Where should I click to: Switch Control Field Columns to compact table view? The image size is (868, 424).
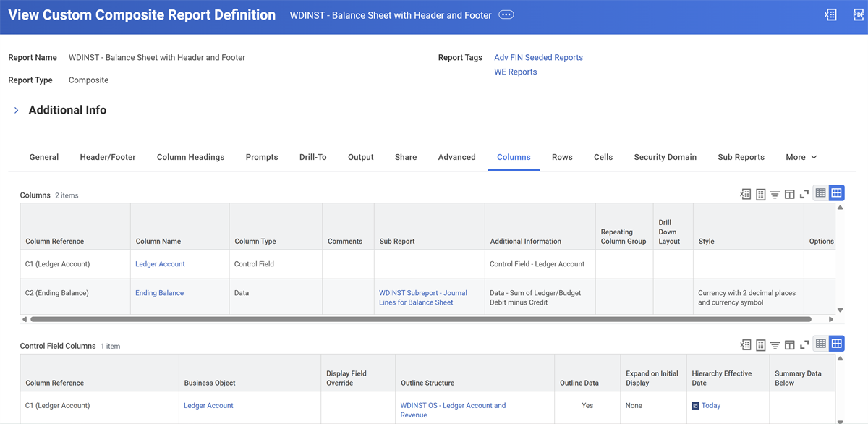pos(820,344)
